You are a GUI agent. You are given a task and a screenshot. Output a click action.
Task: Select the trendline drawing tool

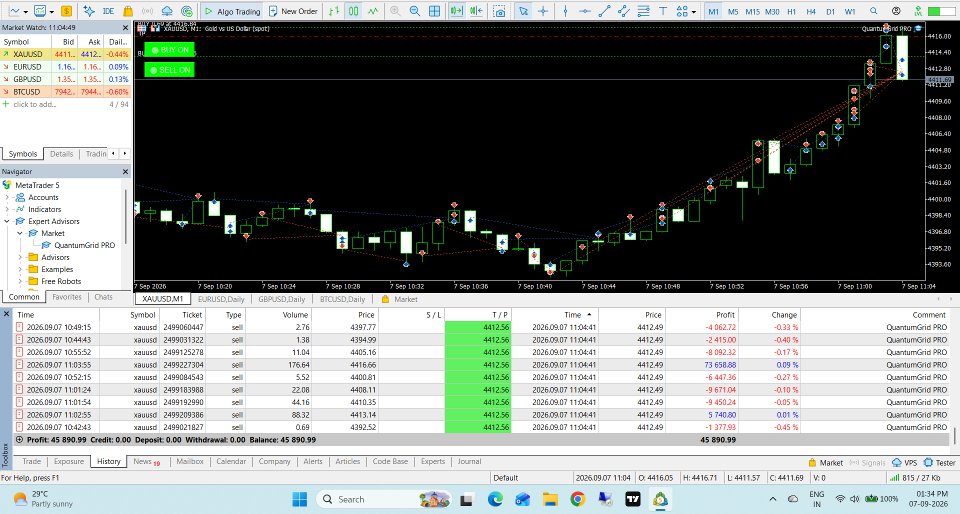tap(604, 11)
